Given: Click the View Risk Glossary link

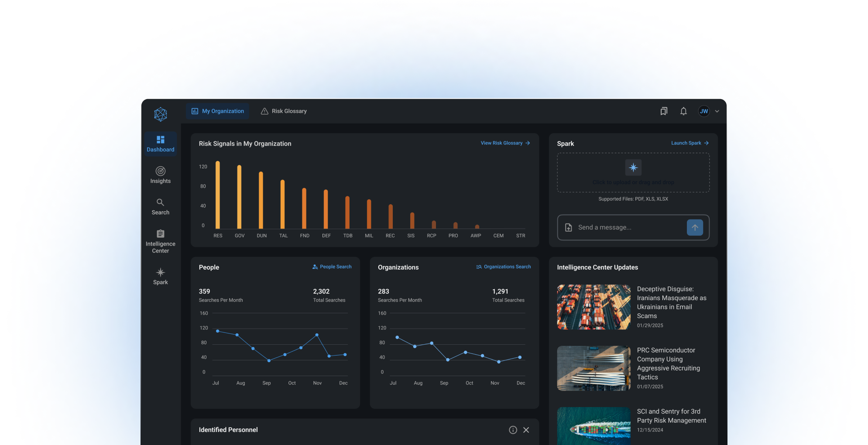Looking at the screenshot, I should [505, 143].
